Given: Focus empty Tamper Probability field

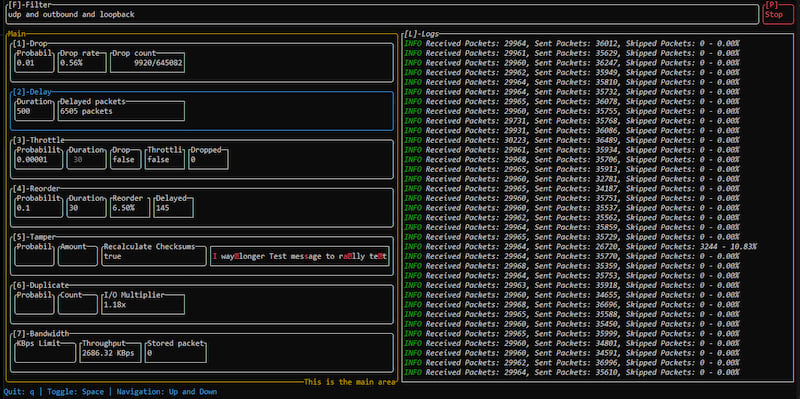Looking at the screenshot, I should (x=34, y=256).
